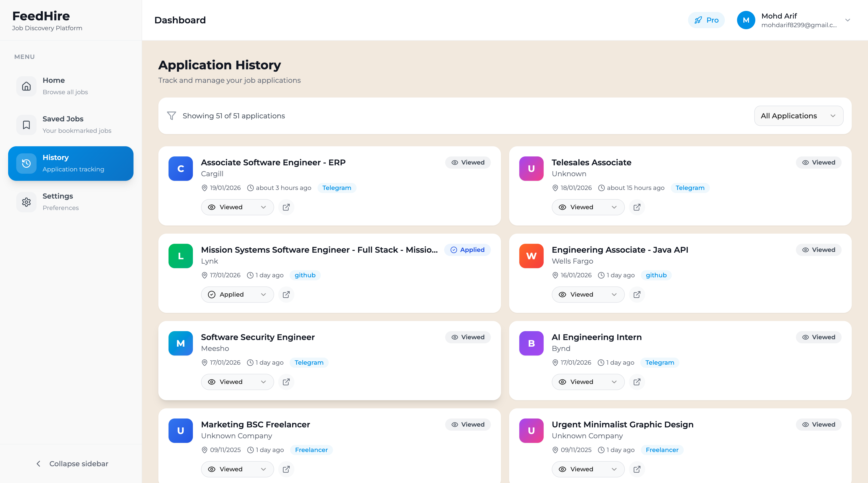This screenshot has height=483, width=868.
Task: Open the All Applications filter dropdown
Action: click(x=799, y=116)
